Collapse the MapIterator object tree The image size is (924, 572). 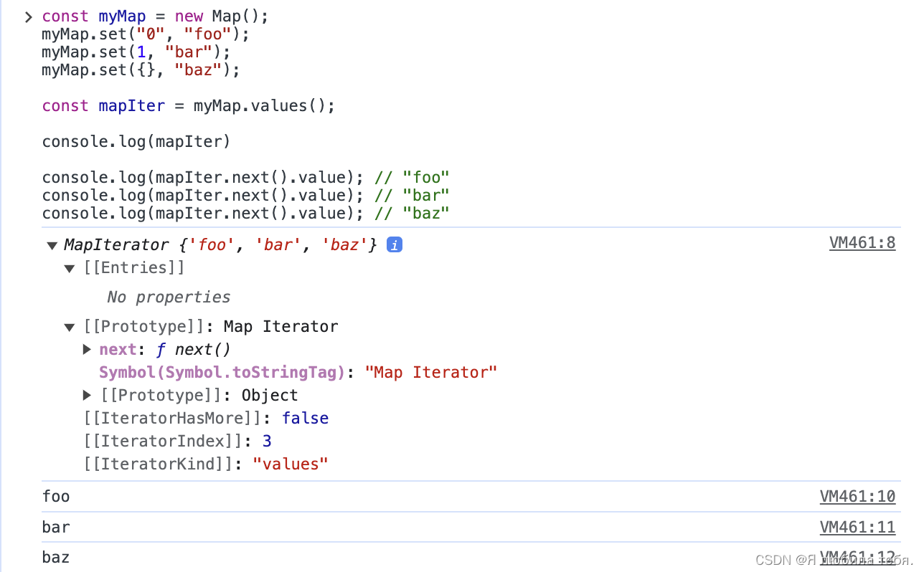52,246
